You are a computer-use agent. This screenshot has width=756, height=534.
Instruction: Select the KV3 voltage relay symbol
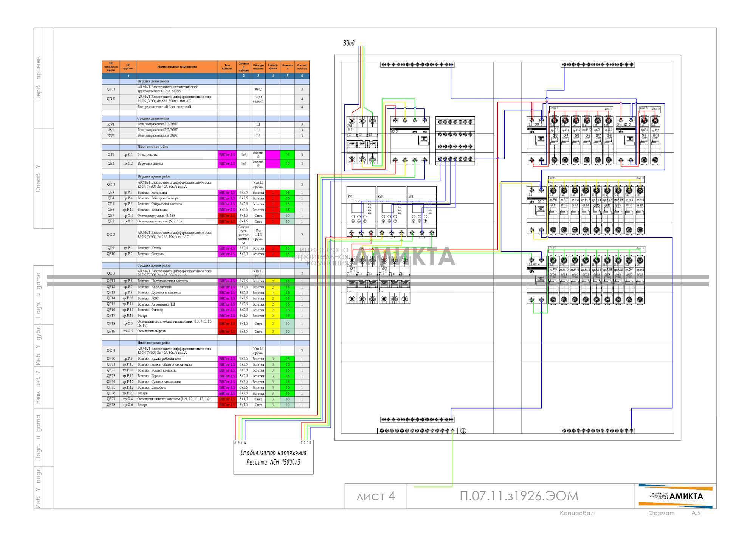(x=422, y=211)
